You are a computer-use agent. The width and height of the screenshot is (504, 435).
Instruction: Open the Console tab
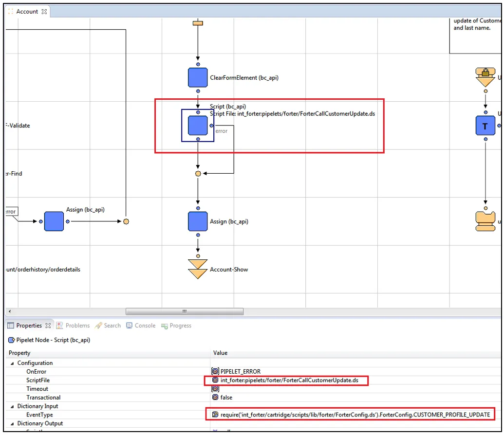[141, 326]
